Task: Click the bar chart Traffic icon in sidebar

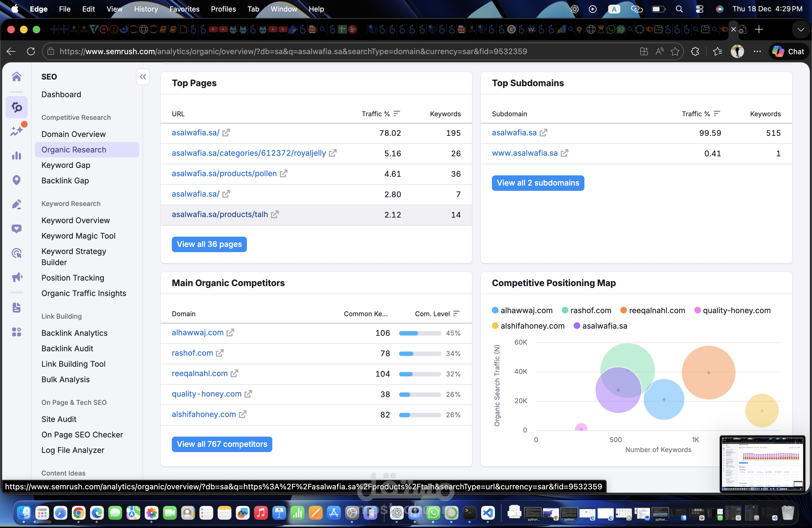Action: pyautogui.click(x=16, y=155)
